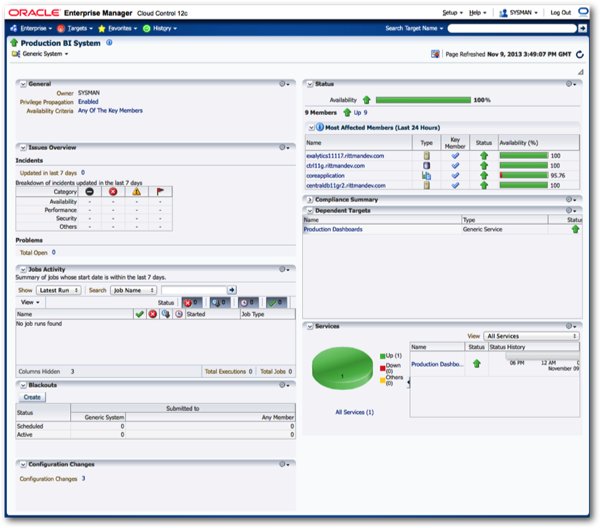Click the Services status history scrollbar
The width and height of the screenshot is (600, 528).
pos(542,356)
